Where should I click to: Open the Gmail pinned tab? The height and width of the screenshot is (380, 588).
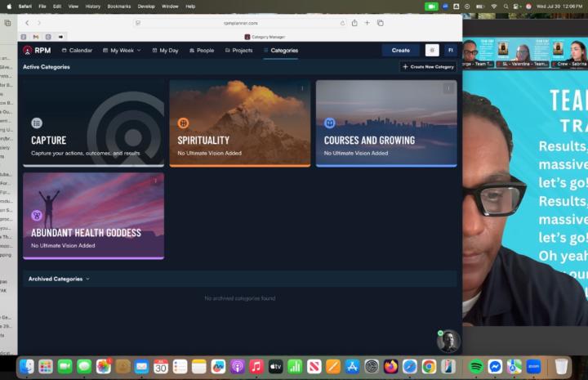coord(36,37)
